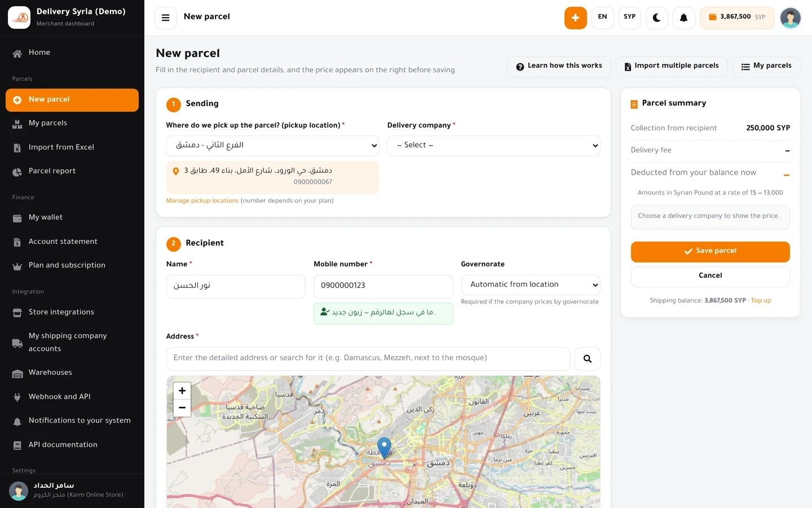Open the pickup location dropdown

tap(273, 146)
